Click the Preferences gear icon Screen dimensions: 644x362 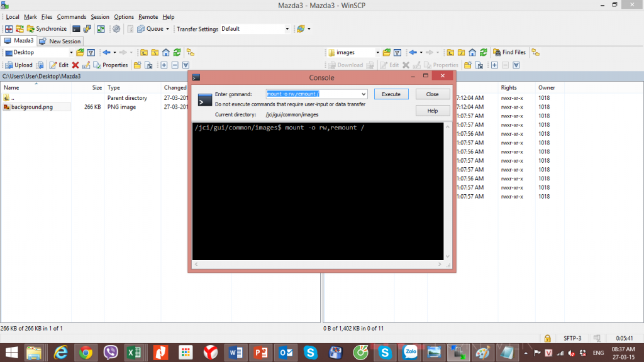coord(116,29)
